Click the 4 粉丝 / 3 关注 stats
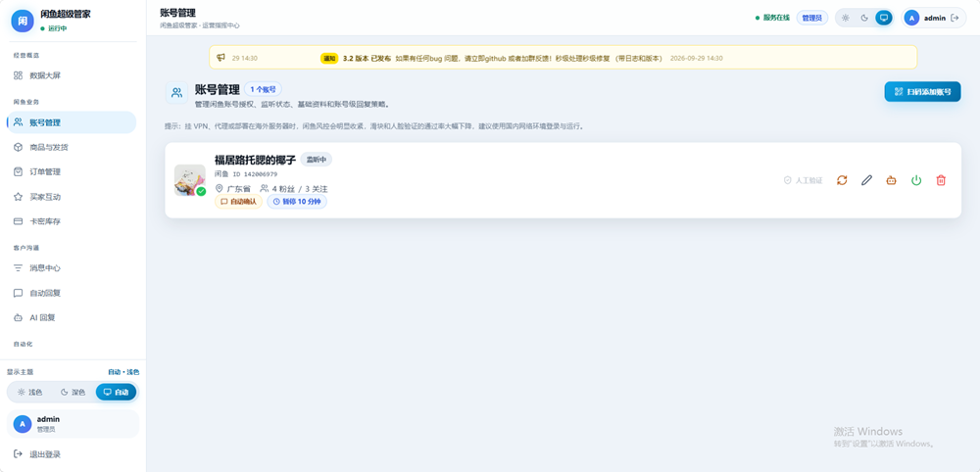980x472 pixels. pos(294,189)
